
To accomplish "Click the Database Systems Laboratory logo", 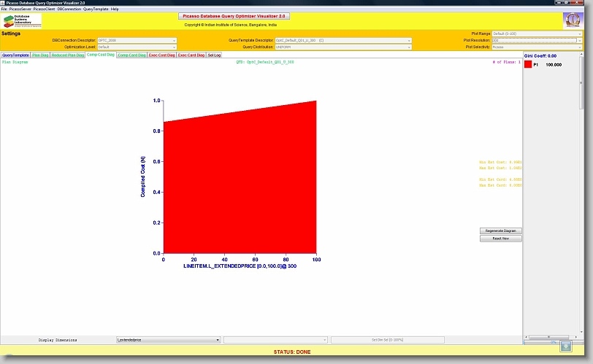I will (x=22, y=20).
